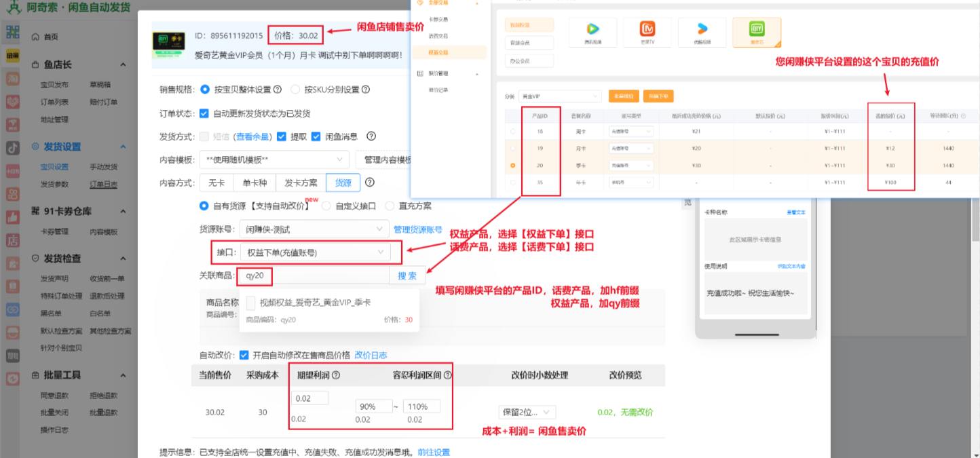Select the 按宝贝整体设置 radio option

[x=206, y=90]
